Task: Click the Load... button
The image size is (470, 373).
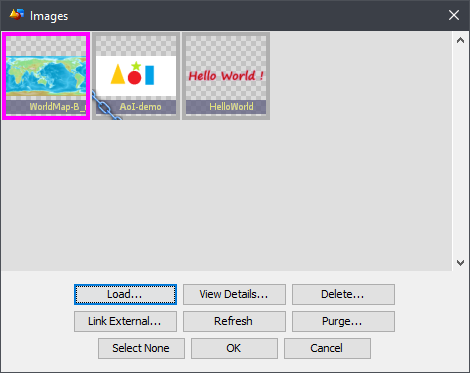Action: [x=125, y=294]
